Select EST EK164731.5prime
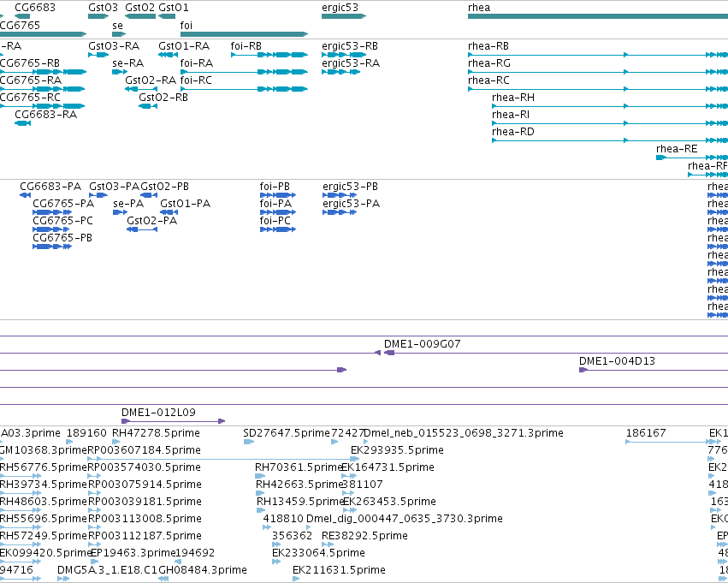728x583 pixels. 349,476
